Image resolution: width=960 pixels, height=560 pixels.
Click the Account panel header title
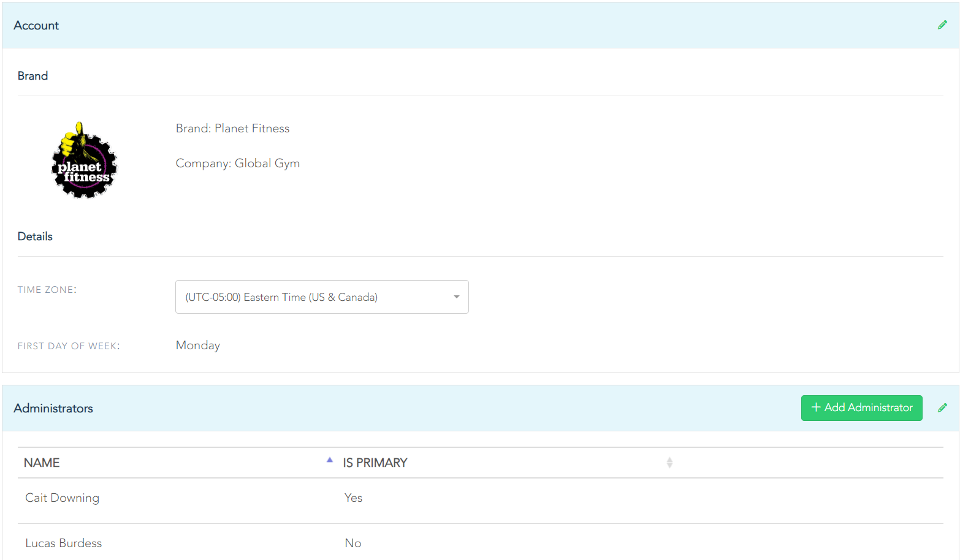pyautogui.click(x=36, y=26)
